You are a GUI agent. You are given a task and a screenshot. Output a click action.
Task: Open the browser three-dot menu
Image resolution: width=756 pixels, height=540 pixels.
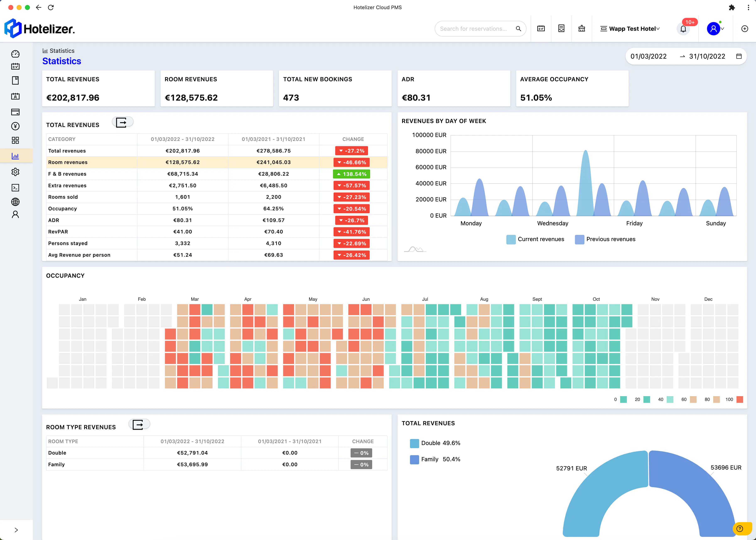click(748, 7)
